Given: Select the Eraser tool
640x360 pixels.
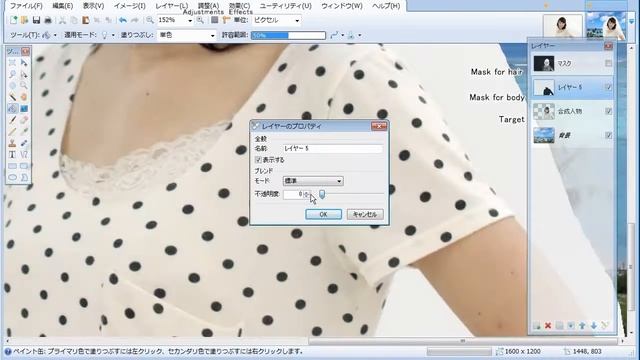Looking at the screenshot, I should [24, 120].
